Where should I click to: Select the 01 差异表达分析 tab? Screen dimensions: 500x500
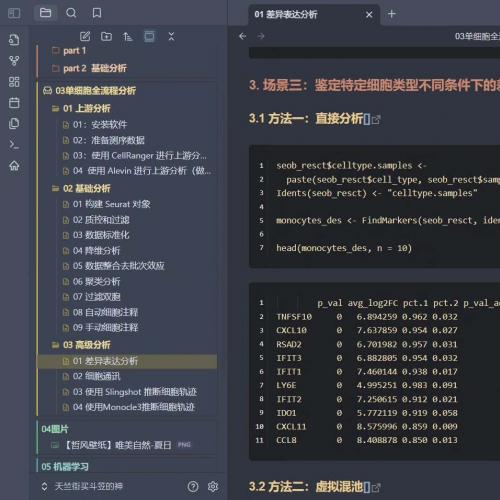pyautogui.click(x=313, y=15)
